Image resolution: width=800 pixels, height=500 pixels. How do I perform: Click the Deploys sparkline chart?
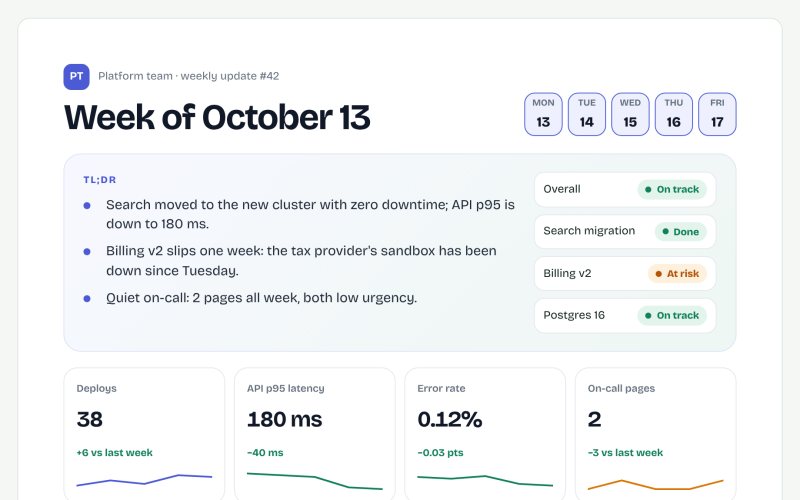click(144, 480)
